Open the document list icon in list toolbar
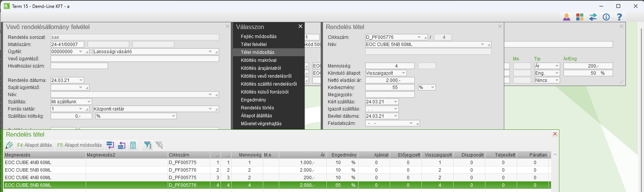 pyautogui.click(x=133, y=145)
